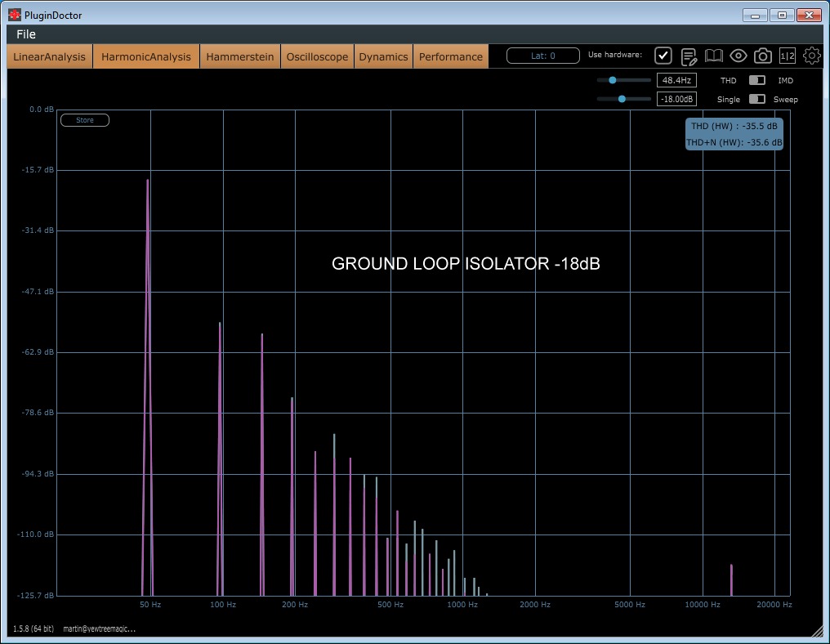Click the Store button
The width and height of the screenshot is (830, 644).
point(85,120)
